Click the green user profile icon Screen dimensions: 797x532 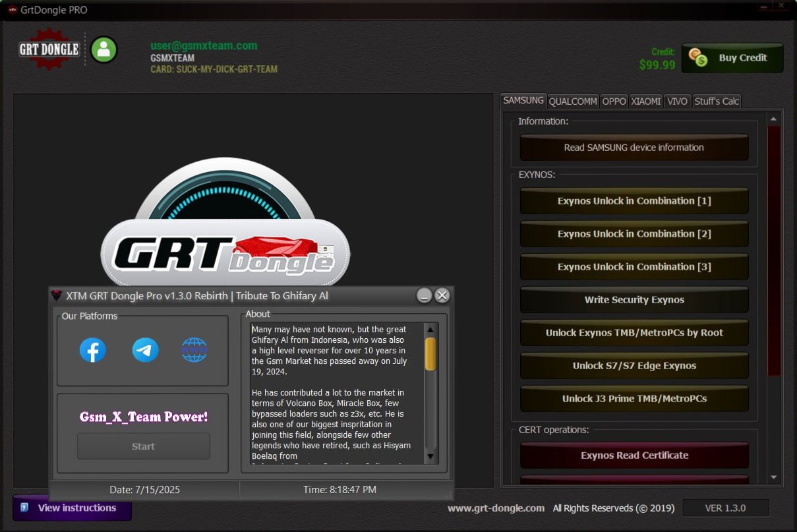104,49
